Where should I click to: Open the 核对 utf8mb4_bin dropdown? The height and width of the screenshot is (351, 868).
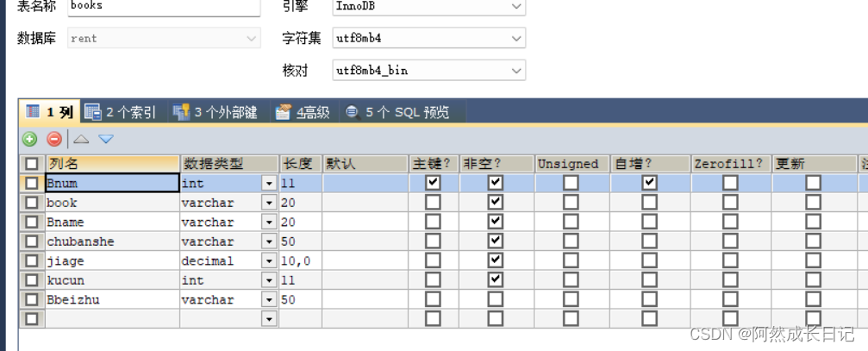(429, 71)
